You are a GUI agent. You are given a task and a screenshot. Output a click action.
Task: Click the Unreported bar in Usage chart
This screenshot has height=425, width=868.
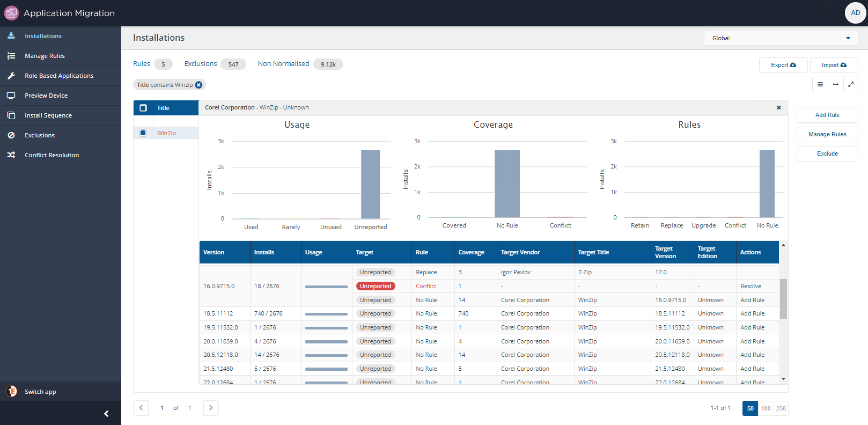click(370, 184)
